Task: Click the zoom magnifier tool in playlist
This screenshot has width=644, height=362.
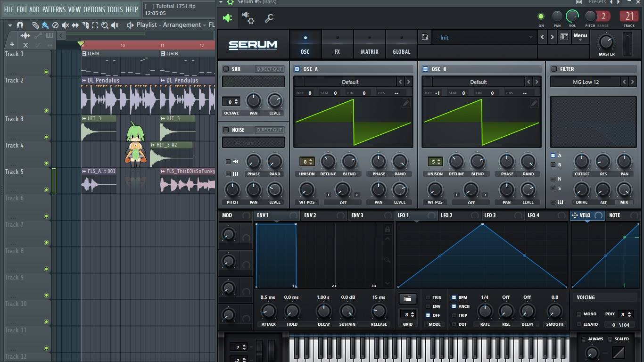Action: click(x=105, y=25)
